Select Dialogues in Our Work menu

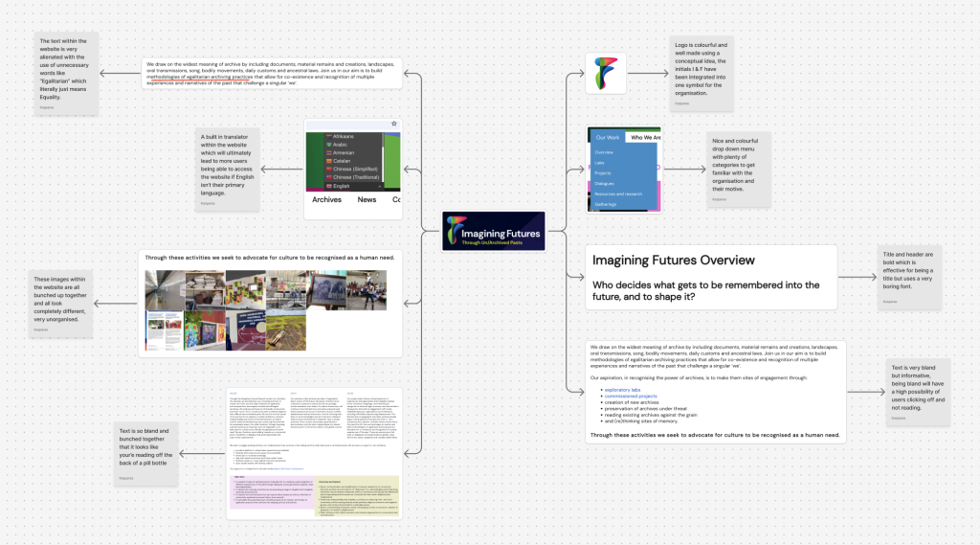[x=605, y=184]
